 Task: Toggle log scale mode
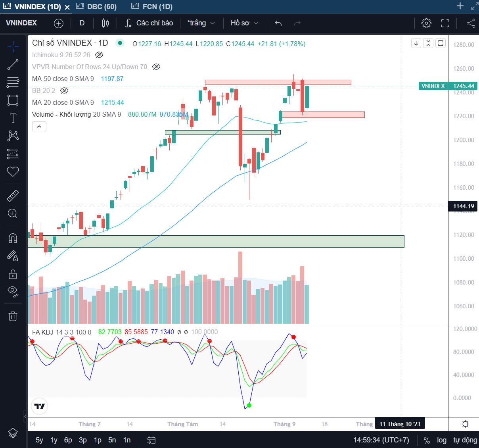441,440
